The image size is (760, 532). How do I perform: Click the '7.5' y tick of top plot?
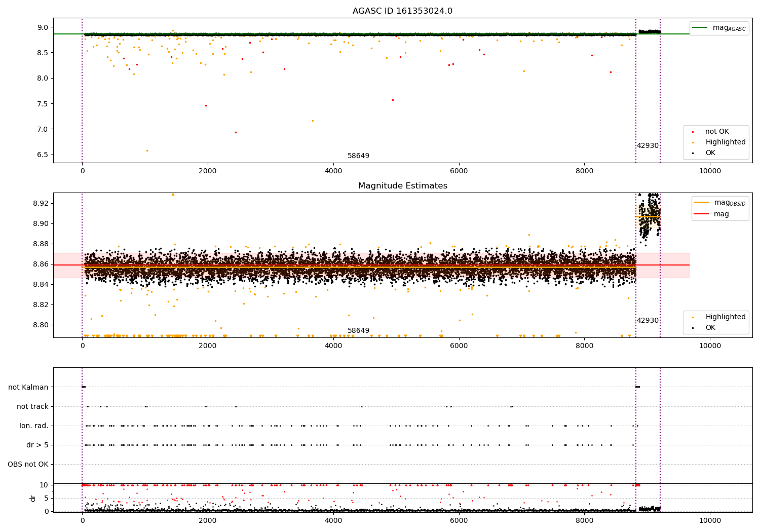point(43,104)
